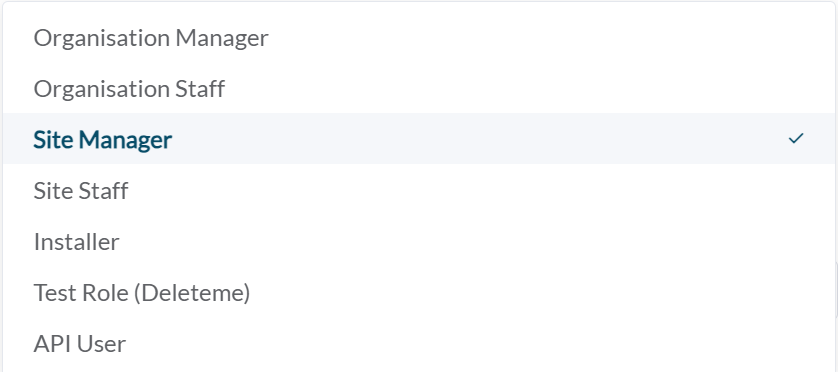This screenshot has width=840, height=372.
Task: Select the Organisation Manager role
Action: [x=419, y=38]
